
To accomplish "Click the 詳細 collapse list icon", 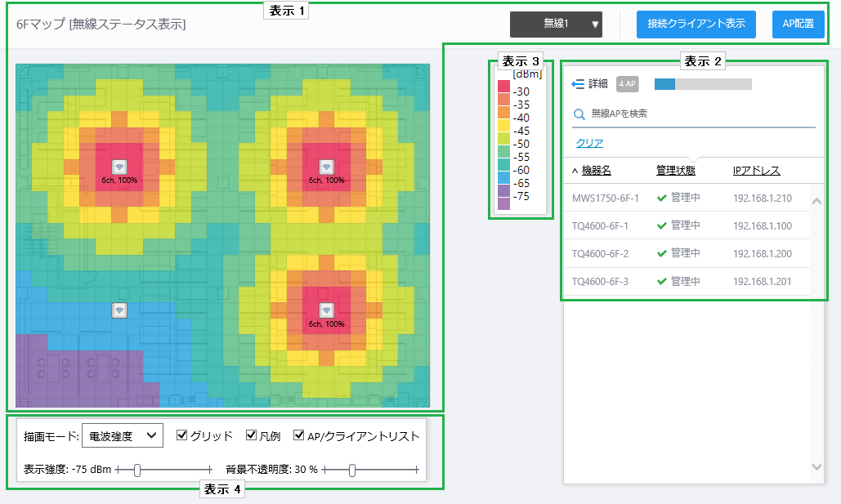I will pos(579,84).
